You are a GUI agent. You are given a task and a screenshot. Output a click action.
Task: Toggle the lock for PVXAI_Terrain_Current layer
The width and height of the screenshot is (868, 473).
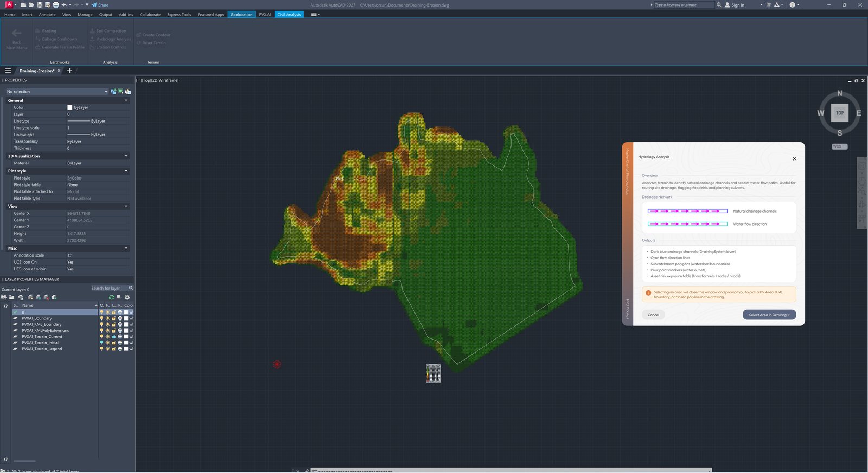(x=113, y=337)
